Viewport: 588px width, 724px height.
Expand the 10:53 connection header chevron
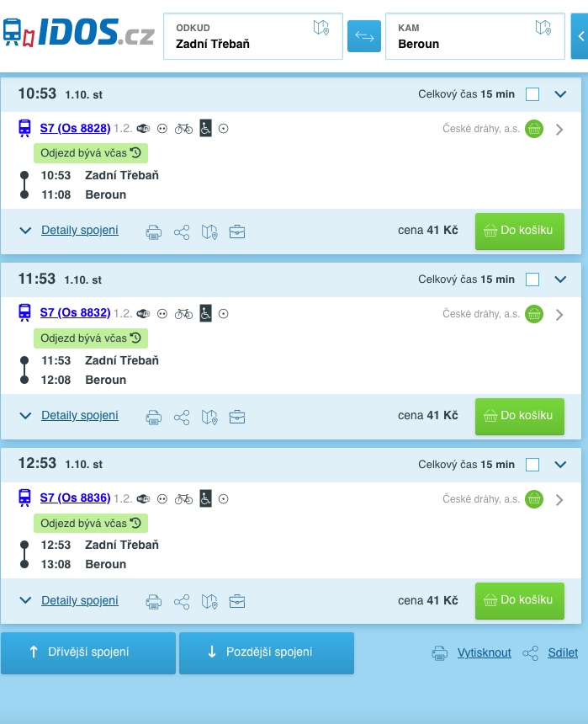pos(561,94)
